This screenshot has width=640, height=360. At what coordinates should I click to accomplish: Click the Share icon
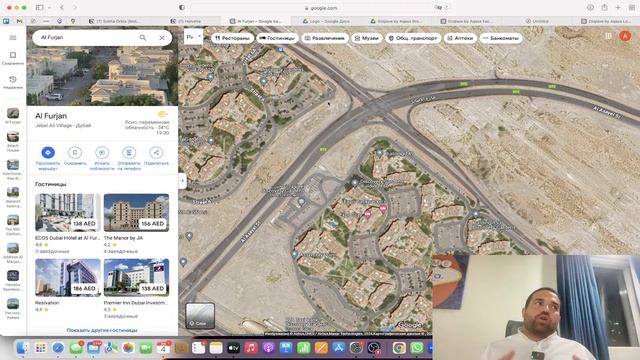click(x=156, y=152)
